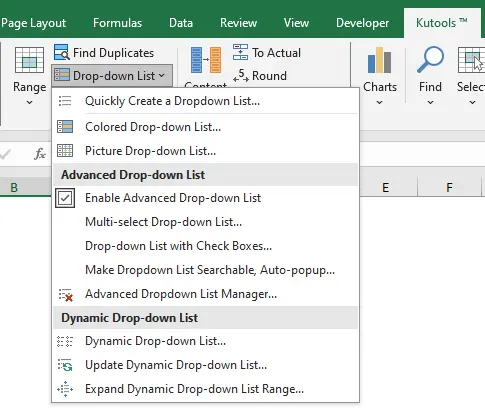Click the To Actual label
485x408 pixels.
coord(276,53)
